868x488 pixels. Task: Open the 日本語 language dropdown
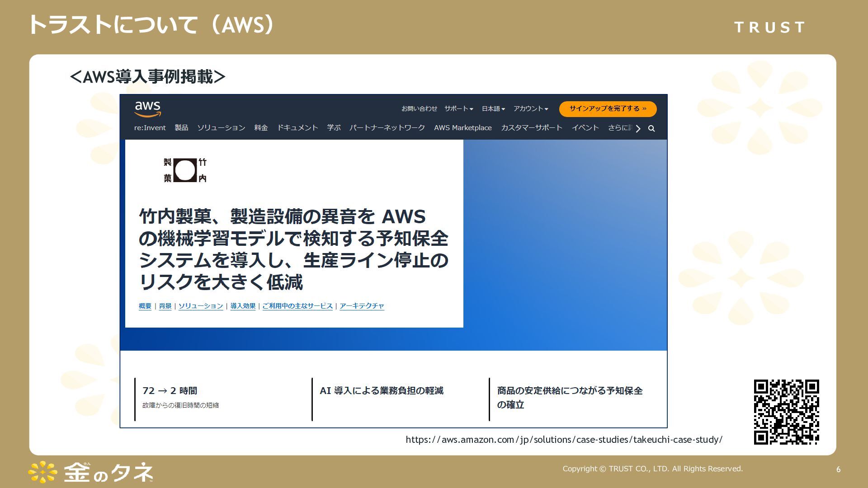(x=493, y=108)
